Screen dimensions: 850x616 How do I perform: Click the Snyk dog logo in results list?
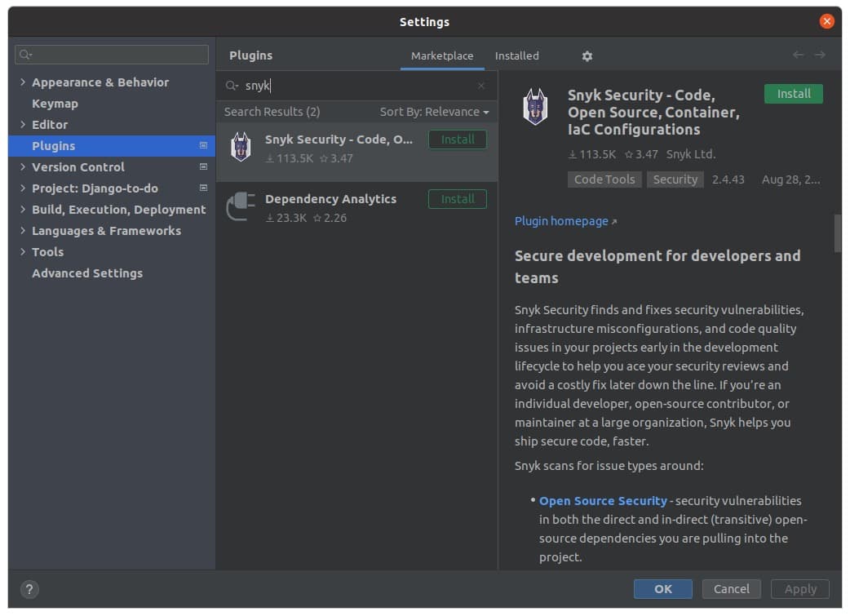click(241, 148)
